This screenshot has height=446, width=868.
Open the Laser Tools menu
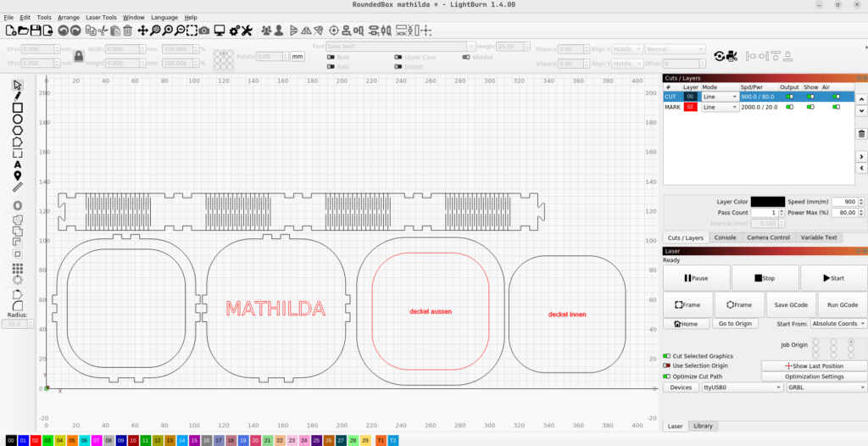[x=101, y=17]
